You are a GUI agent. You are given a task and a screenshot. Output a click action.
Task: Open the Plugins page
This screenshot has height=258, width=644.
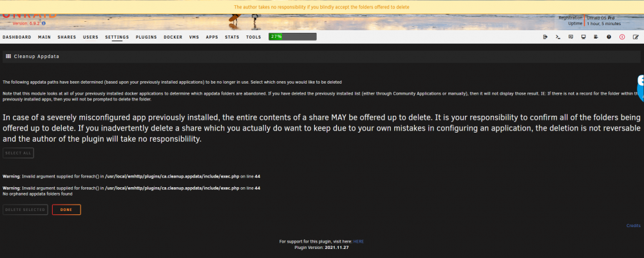pyautogui.click(x=146, y=37)
